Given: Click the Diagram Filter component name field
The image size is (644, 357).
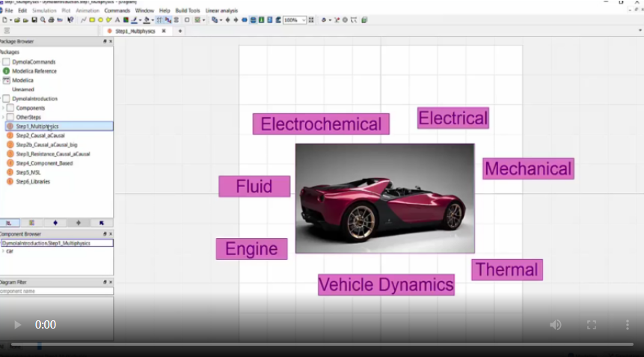Looking at the screenshot, I should (56, 290).
